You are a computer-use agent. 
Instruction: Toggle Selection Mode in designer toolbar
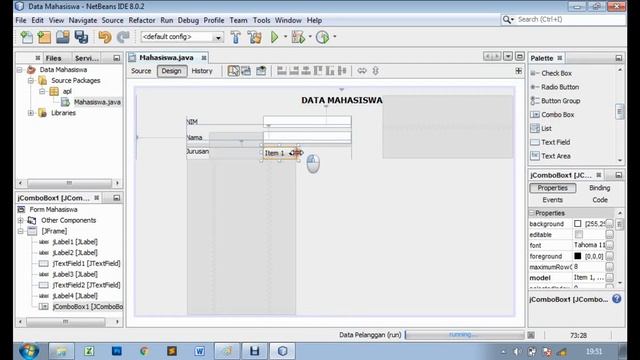click(233, 71)
